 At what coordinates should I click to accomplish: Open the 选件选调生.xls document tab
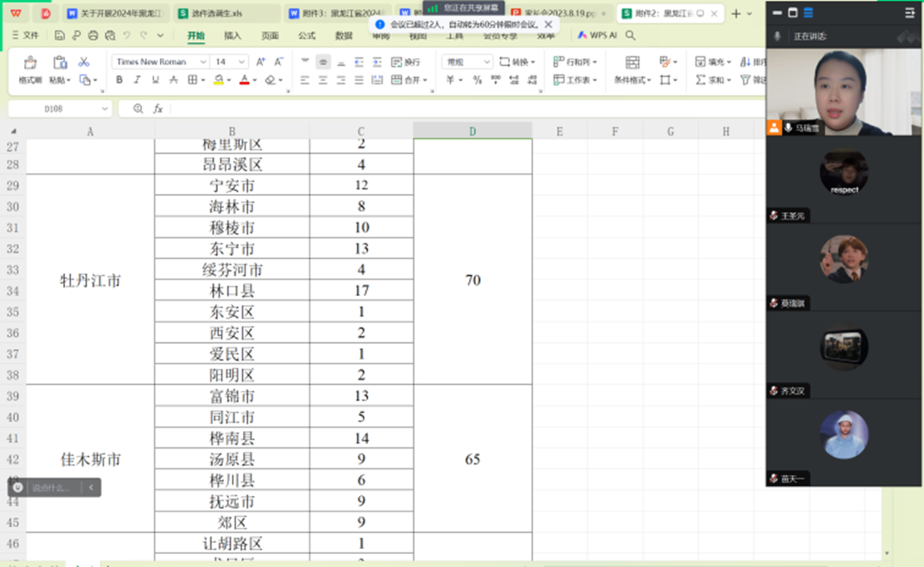tap(222, 14)
